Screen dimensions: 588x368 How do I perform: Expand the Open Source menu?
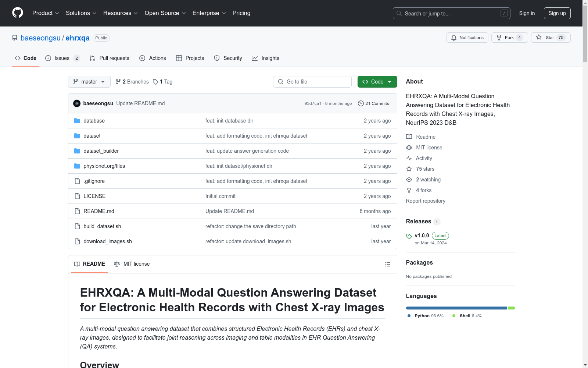[165, 13]
